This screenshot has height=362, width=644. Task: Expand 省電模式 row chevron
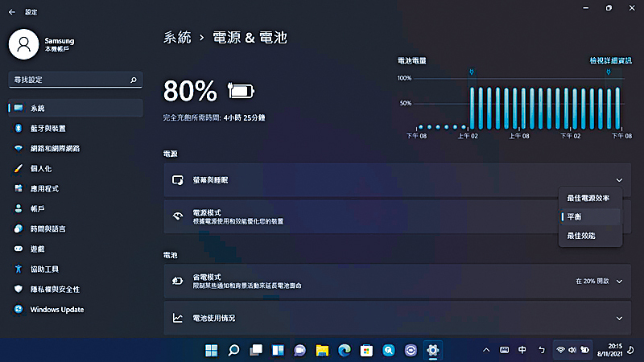tap(619, 281)
